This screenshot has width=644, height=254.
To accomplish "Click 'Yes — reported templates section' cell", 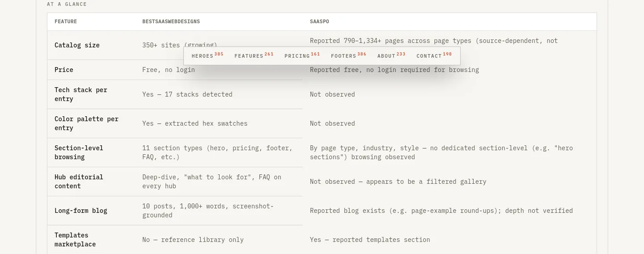I will (x=370, y=240).
